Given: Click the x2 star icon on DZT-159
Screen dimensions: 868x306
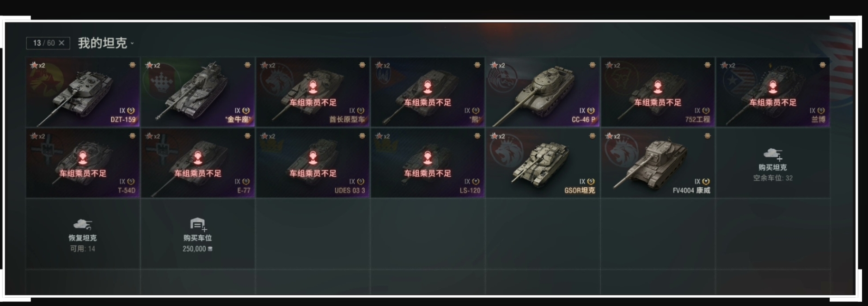Looking at the screenshot, I should click(37, 65).
